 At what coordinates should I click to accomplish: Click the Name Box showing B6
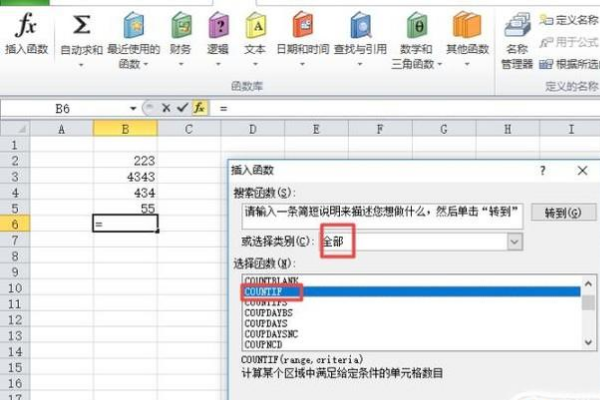click(63, 109)
